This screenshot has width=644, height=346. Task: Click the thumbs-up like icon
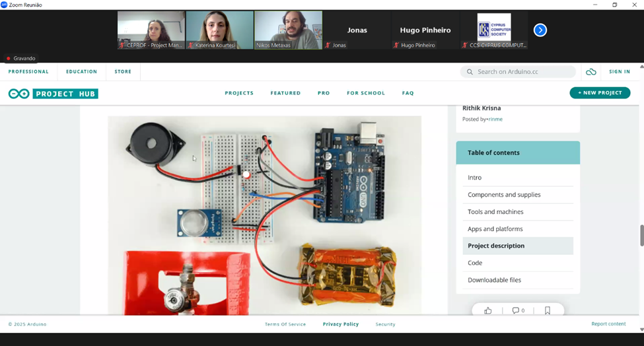tap(488, 310)
